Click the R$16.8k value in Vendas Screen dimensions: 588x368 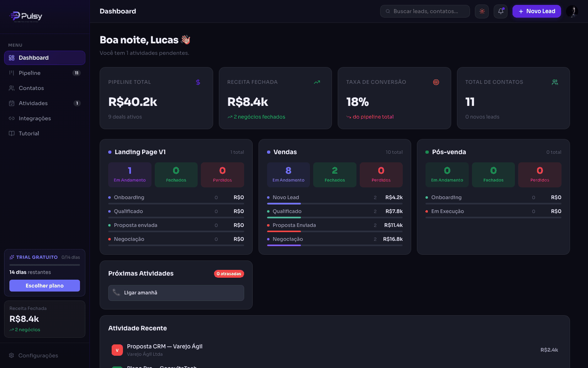tap(392, 239)
